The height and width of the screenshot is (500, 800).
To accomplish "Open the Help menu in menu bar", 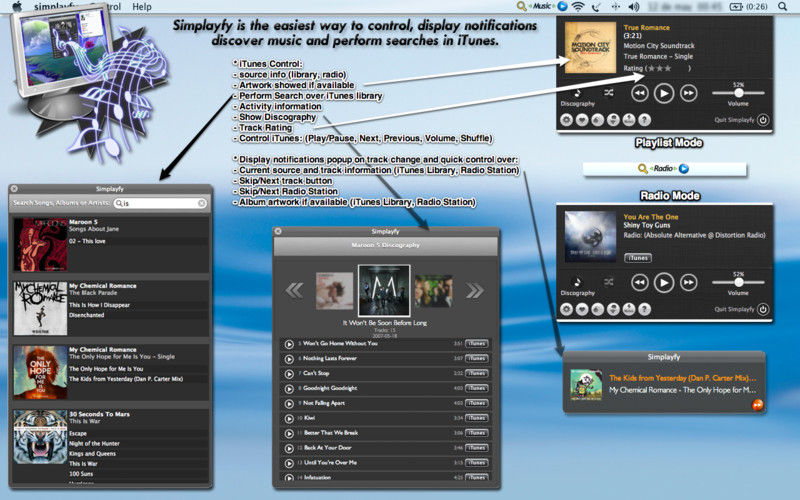I will (142, 7).
